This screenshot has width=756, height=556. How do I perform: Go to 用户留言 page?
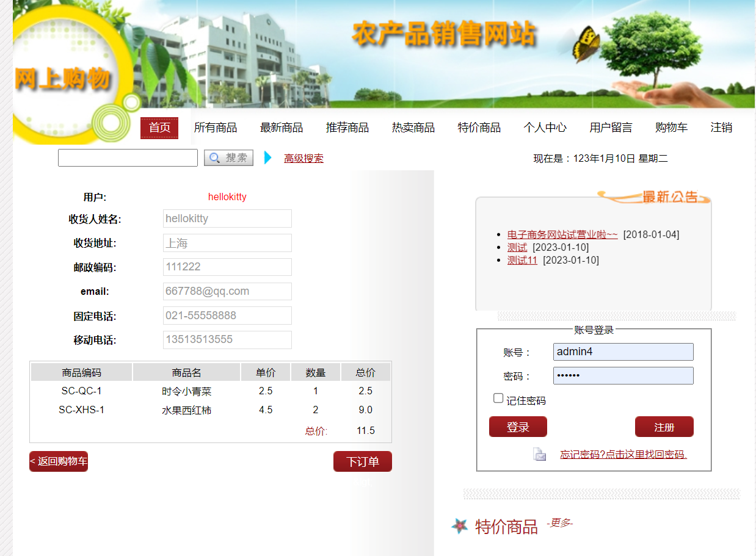(611, 128)
